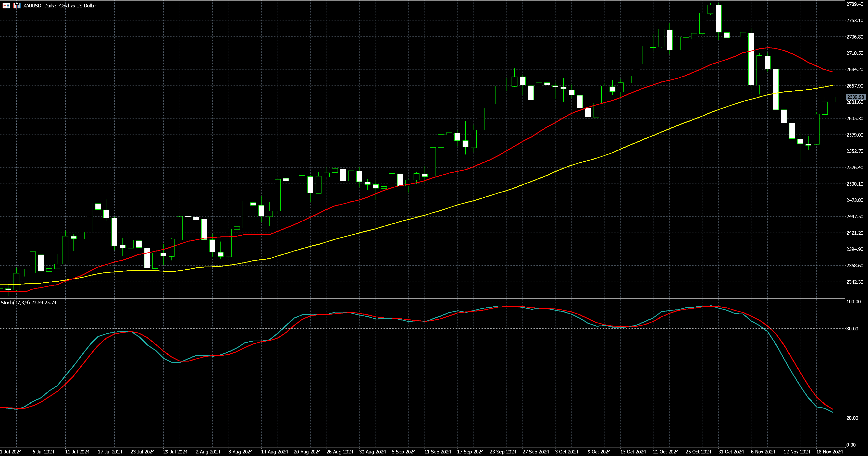
Task: Click the separator between chart and Stoch window
Action: 421,298
